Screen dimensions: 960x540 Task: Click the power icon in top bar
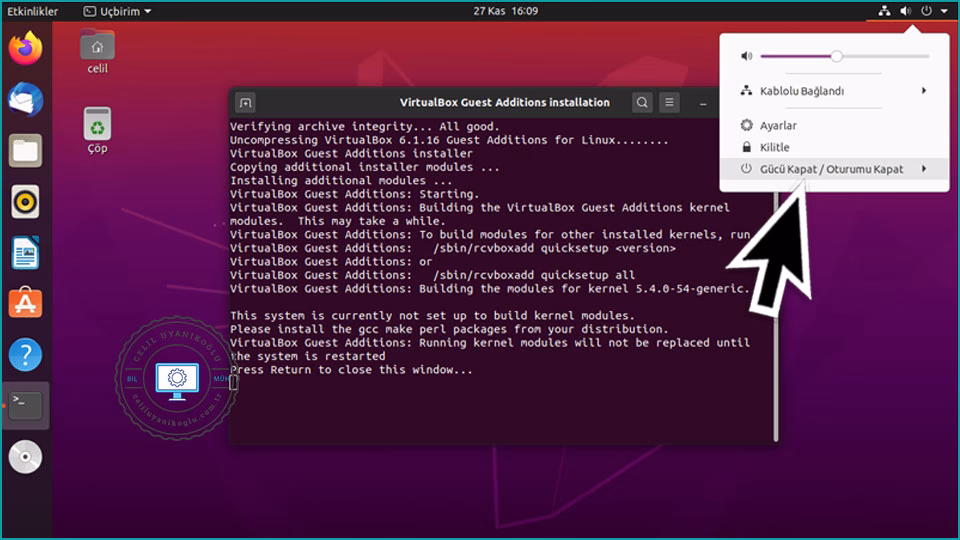927,11
